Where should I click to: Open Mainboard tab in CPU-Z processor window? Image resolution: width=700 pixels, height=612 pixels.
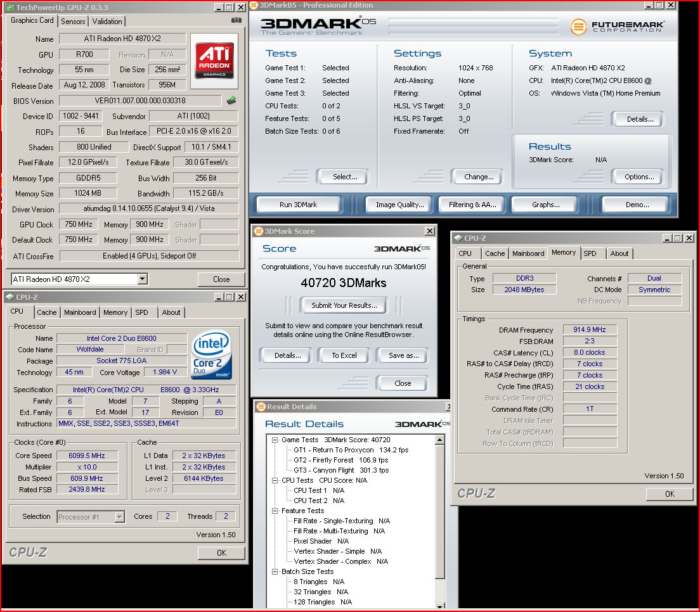[80, 312]
